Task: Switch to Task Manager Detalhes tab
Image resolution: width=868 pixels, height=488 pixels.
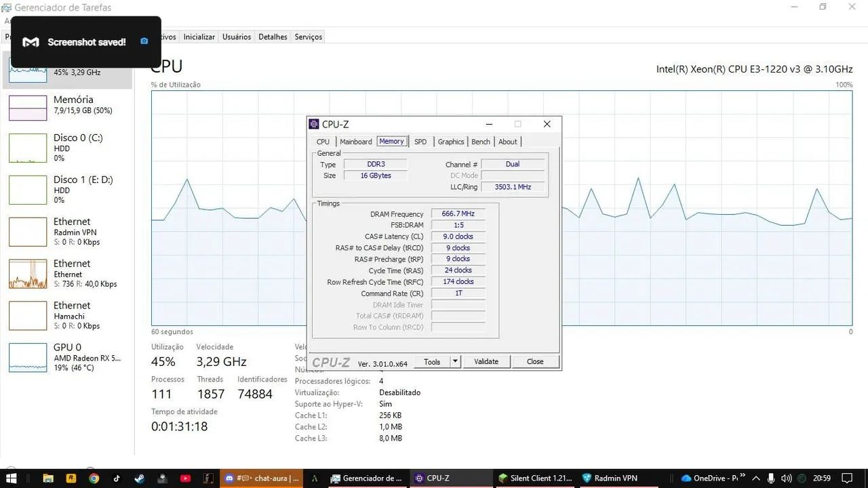Action: coord(273,37)
